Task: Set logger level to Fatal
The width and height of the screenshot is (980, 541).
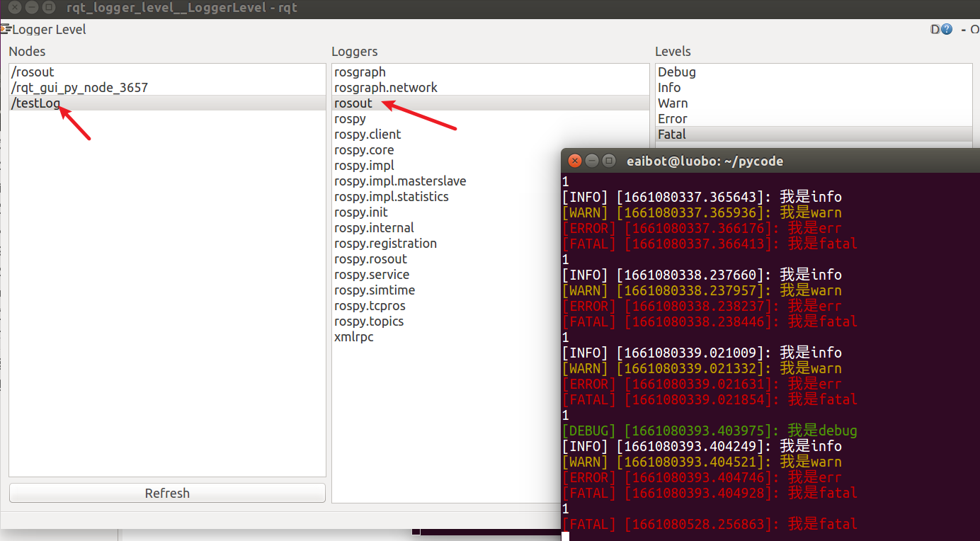Action: tap(814, 135)
